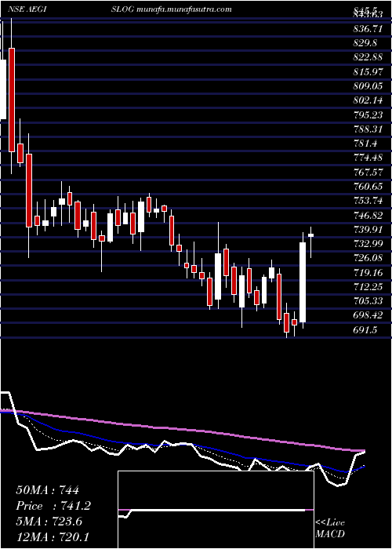
Task: Click the 712.25 price label
Action: (x=368, y=287)
